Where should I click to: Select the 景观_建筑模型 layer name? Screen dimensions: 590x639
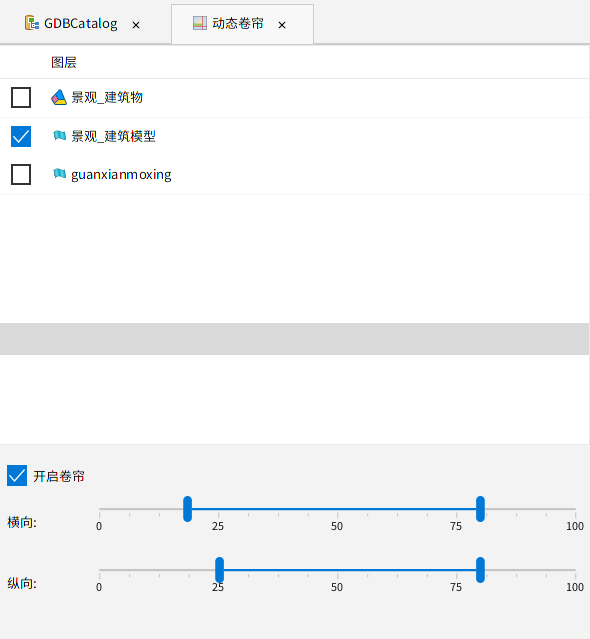click(x=113, y=136)
